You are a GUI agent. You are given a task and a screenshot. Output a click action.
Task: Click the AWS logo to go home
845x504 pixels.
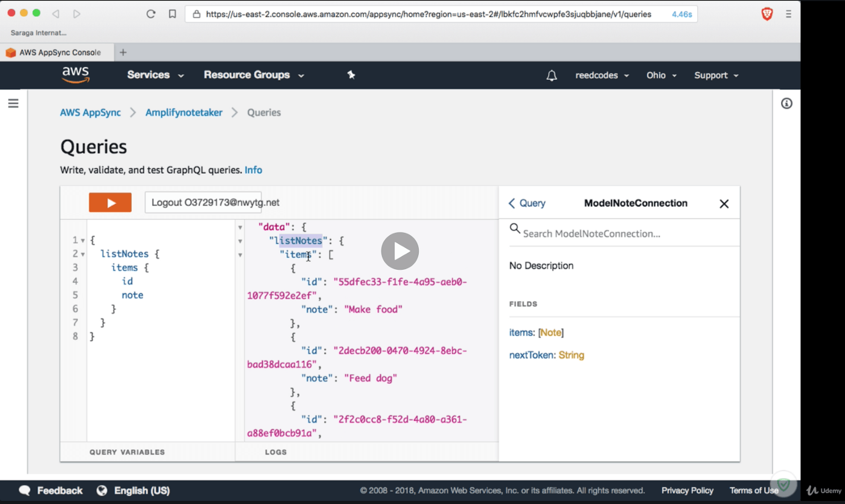75,75
